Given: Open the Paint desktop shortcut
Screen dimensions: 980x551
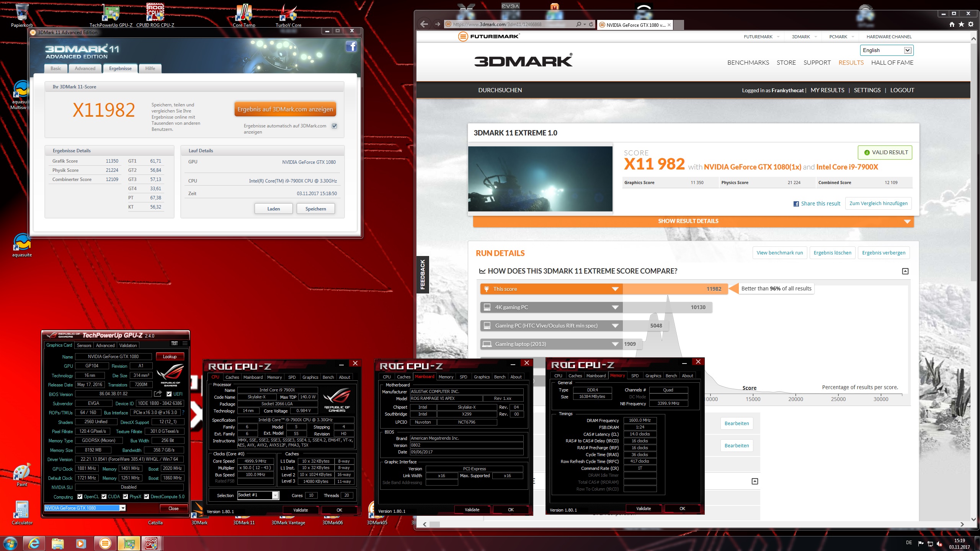Looking at the screenshot, I should tap(22, 474).
